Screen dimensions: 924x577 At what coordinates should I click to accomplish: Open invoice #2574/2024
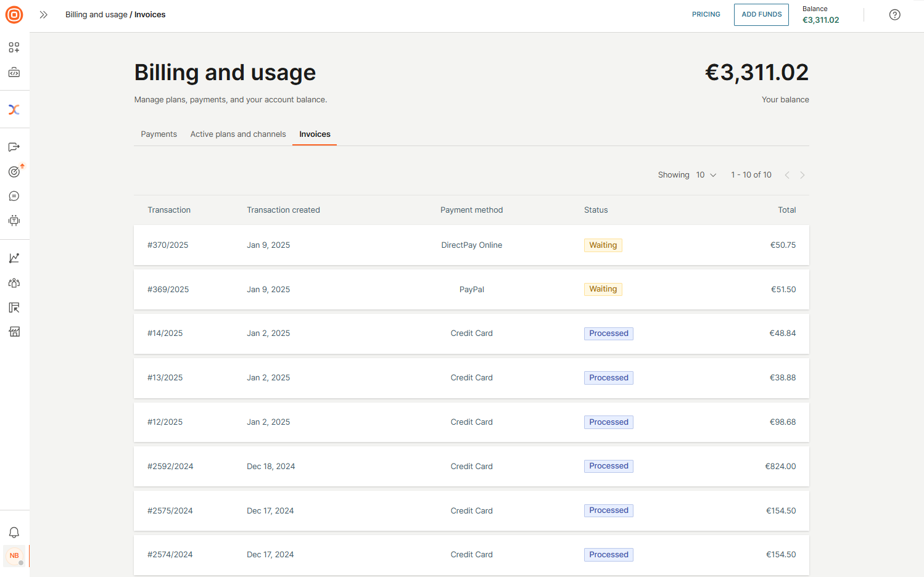point(471,555)
